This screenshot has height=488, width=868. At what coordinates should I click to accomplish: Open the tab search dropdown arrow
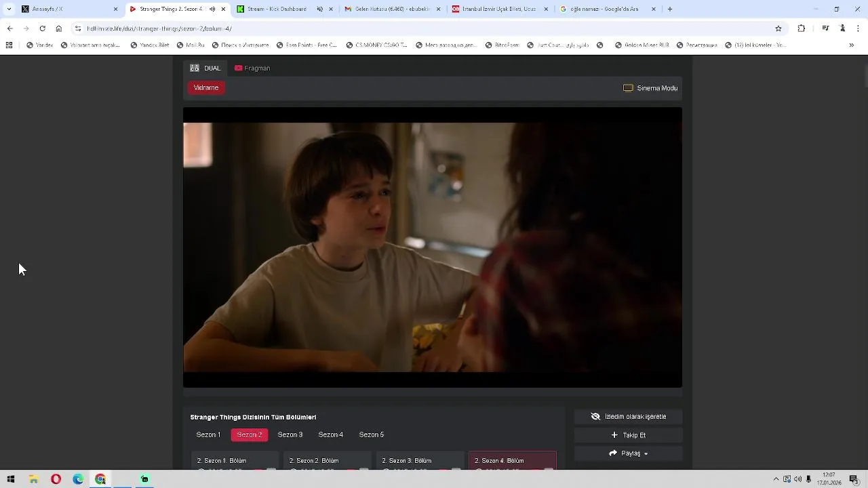coord(9,9)
